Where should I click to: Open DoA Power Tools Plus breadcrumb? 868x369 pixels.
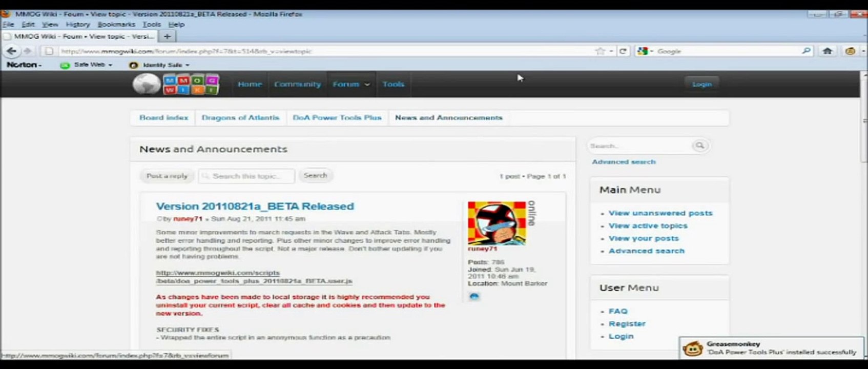(337, 118)
